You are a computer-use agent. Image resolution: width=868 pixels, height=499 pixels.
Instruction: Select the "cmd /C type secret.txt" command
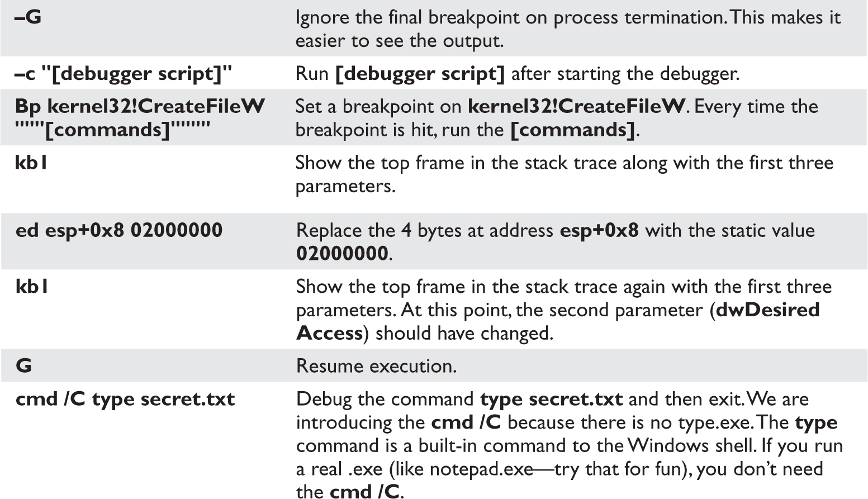coord(125,400)
